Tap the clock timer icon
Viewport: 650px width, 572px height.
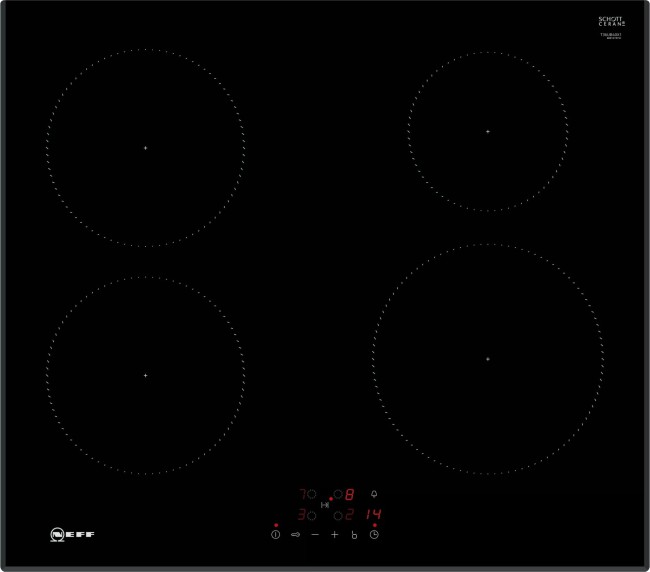click(x=373, y=535)
